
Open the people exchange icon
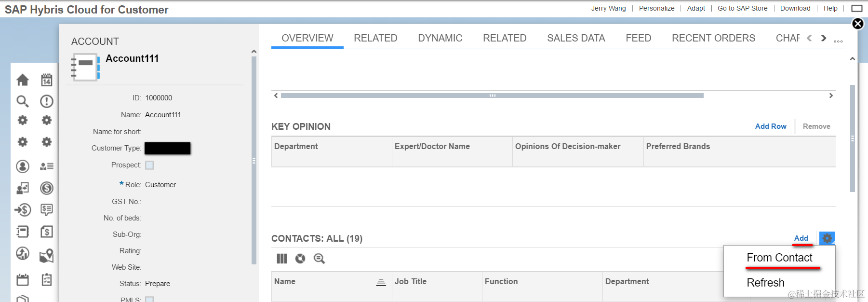(23, 188)
